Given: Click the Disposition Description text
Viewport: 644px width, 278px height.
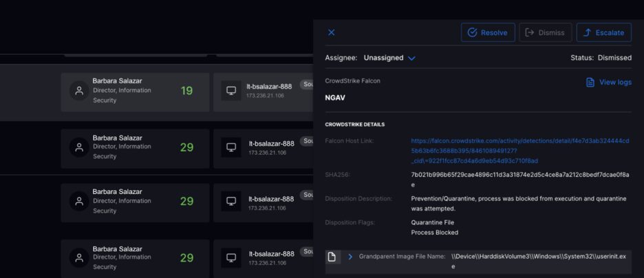Looking at the screenshot, I should click(519, 204).
